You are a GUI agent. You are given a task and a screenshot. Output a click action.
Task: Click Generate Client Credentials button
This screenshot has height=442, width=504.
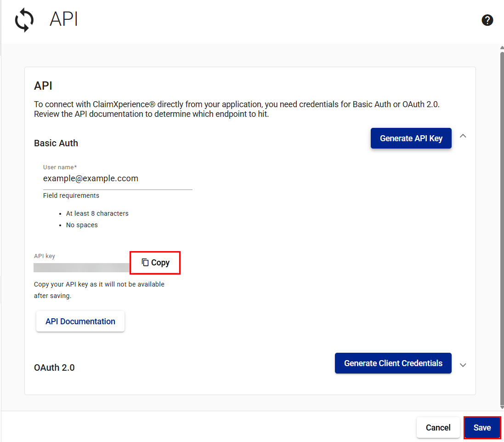point(393,363)
